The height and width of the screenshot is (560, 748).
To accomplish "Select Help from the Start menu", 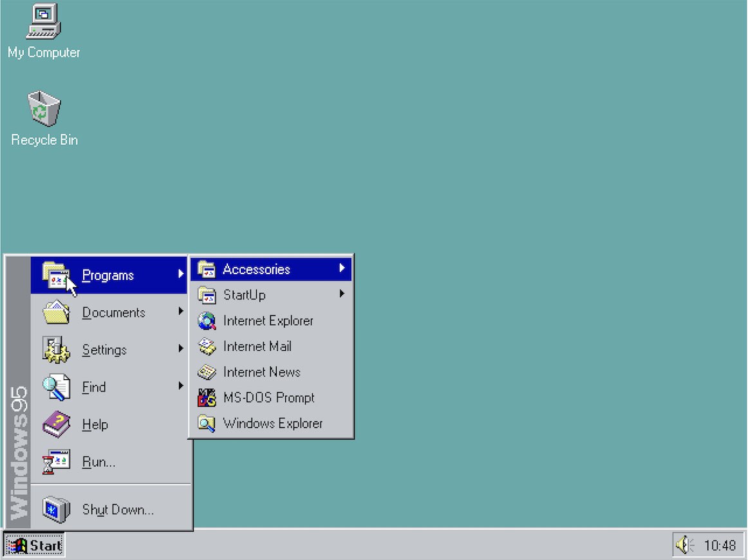I will point(95,424).
